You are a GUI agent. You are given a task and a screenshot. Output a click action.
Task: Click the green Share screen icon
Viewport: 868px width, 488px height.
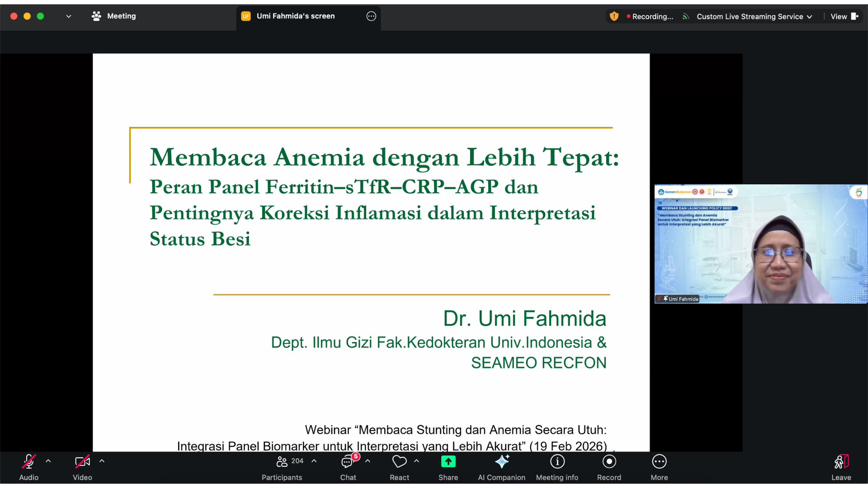tap(448, 462)
